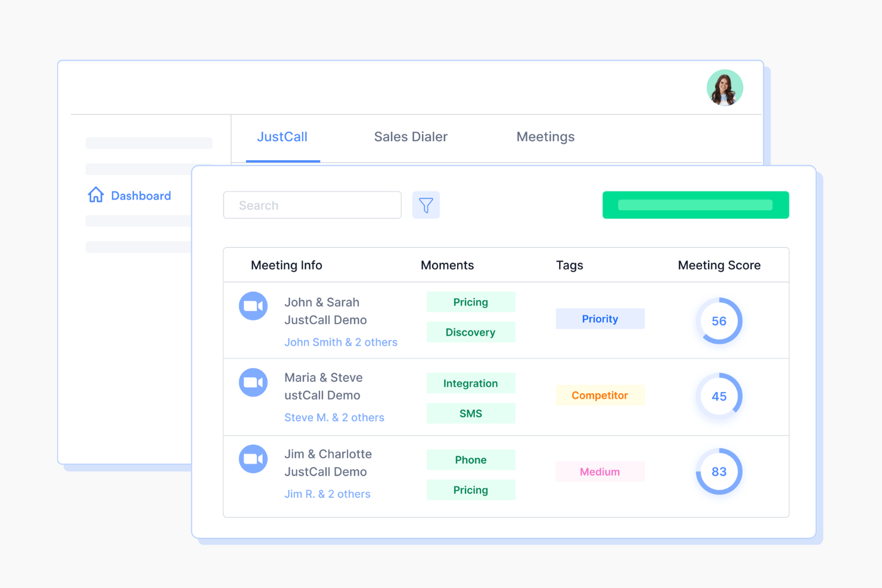Click into the Search field
This screenshot has height=588, width=882.
pyautogui.click(x=312, y=205)
